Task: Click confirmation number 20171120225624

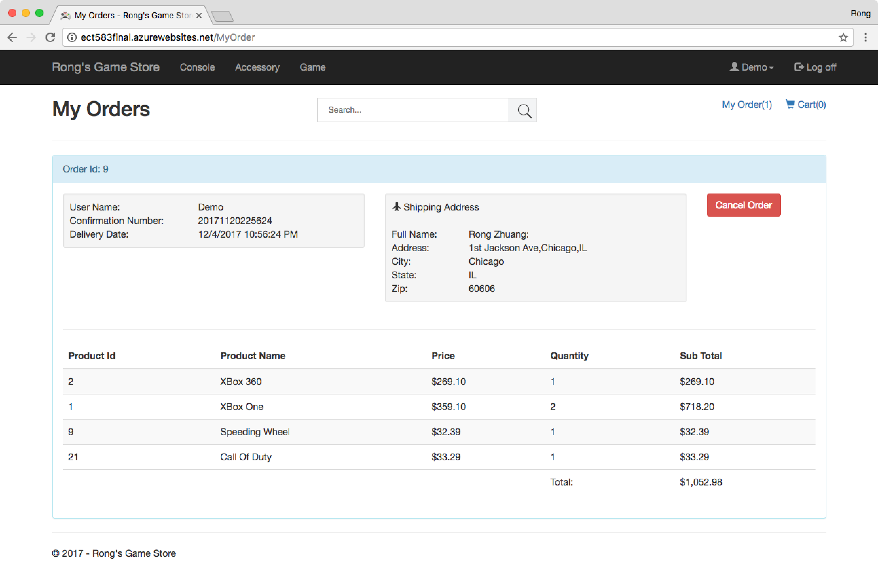Action: coord(235,221)
